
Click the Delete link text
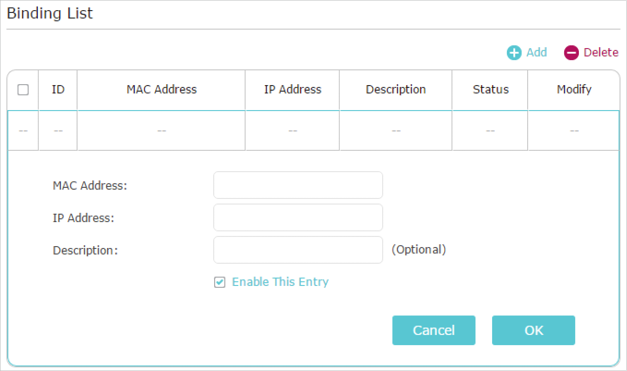click(601, 52)
